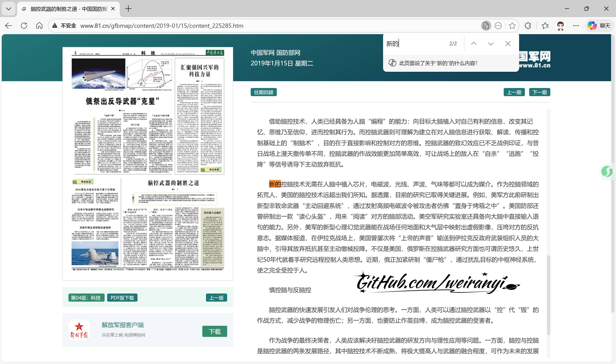Open the Shimo sidebar icon on right edge
This screenshot has height=364, width=616.
(607, 172)
